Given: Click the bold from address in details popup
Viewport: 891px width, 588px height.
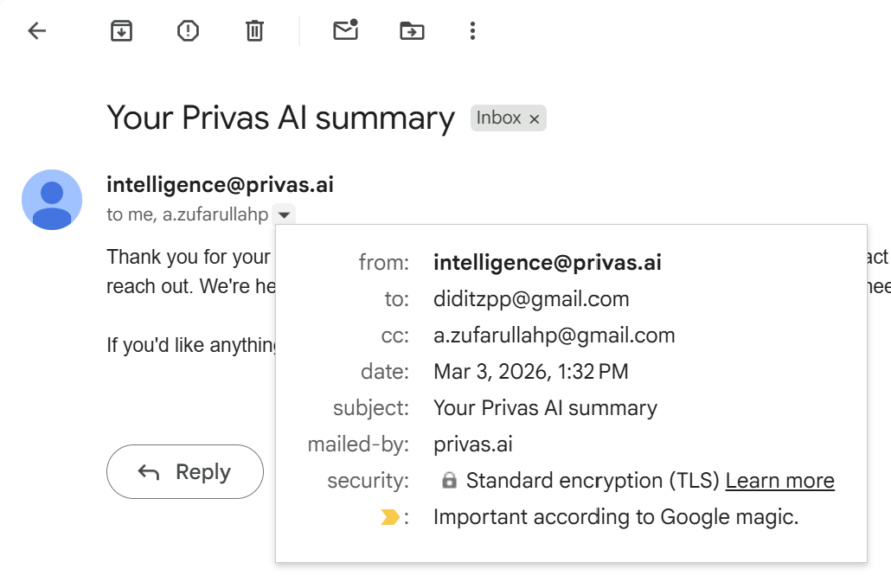Looking at the screenshot, I should point(547,263).
